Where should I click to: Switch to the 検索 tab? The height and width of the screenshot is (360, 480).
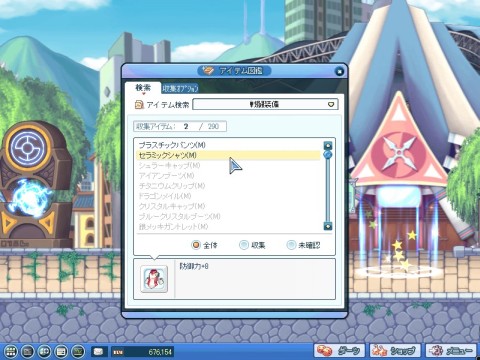143,88
